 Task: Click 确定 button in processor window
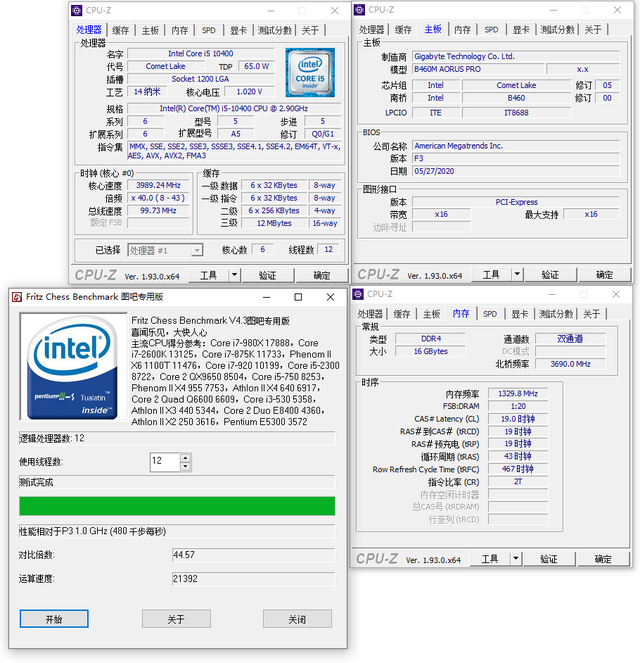pos(322,275)
